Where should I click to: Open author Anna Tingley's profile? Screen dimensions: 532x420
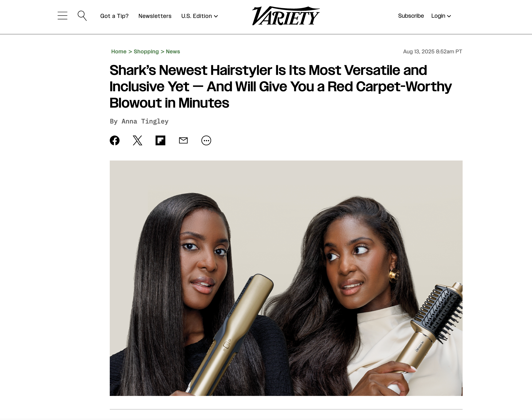tap(145, 121)
